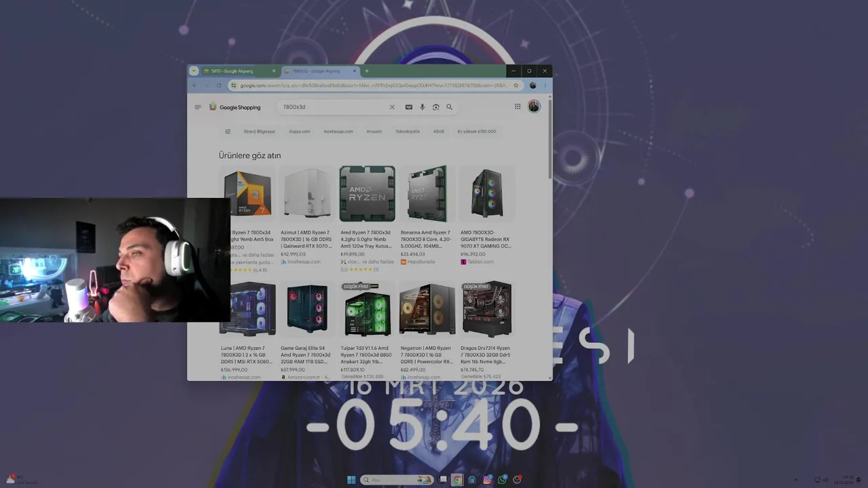The height and width of the screenshot is (488, 868).
Task: Open Google apps grid
Action: (517, 106)
